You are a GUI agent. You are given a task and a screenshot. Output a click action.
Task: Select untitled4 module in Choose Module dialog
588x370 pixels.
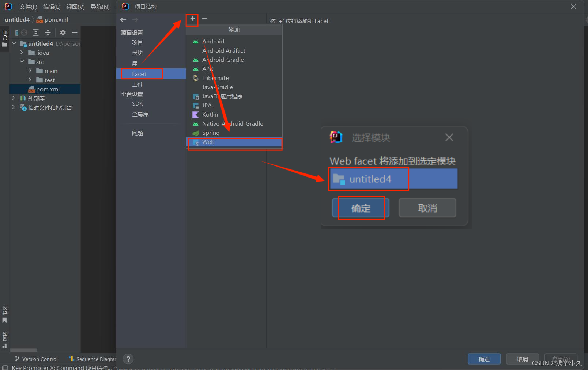click(x=394, y=179)
